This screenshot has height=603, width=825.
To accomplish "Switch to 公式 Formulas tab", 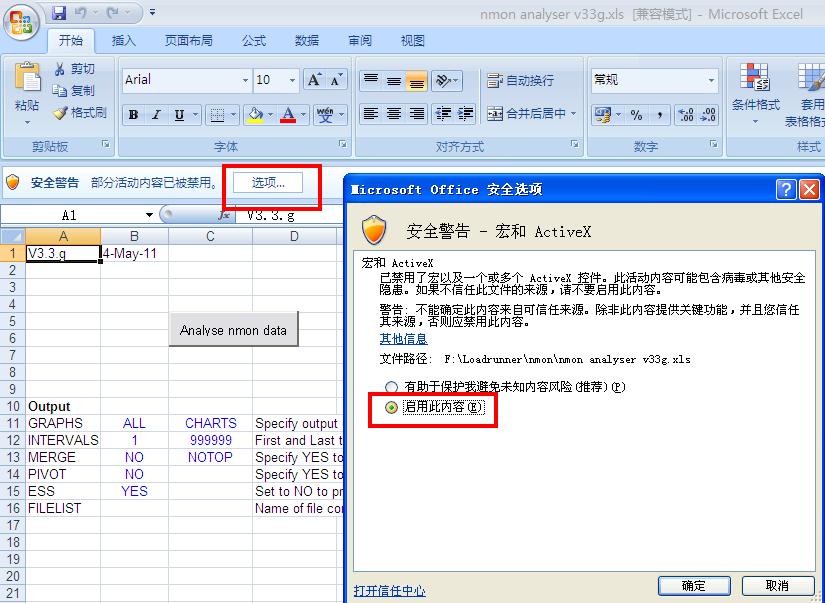I will click(254, 41).
